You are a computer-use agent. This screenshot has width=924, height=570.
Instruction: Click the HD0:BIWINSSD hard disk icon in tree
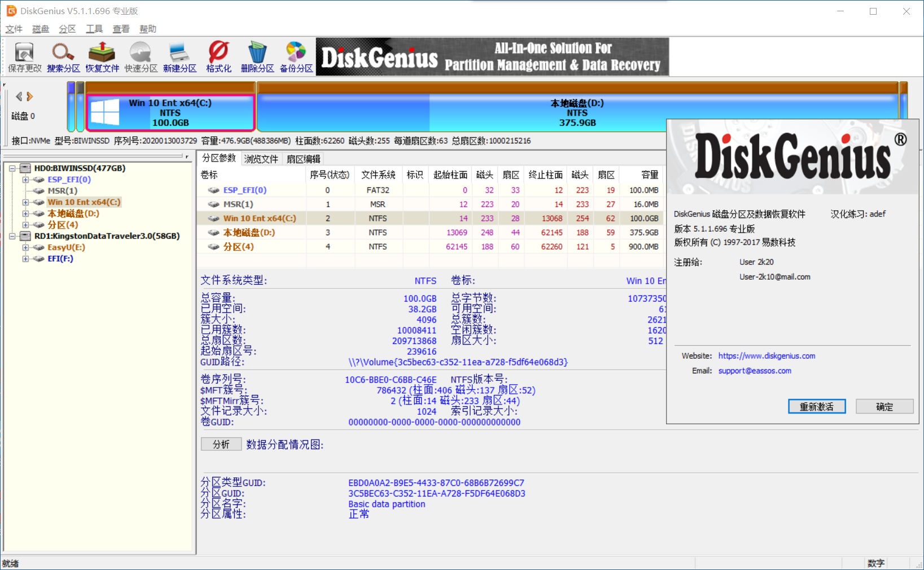coord(25,168)
